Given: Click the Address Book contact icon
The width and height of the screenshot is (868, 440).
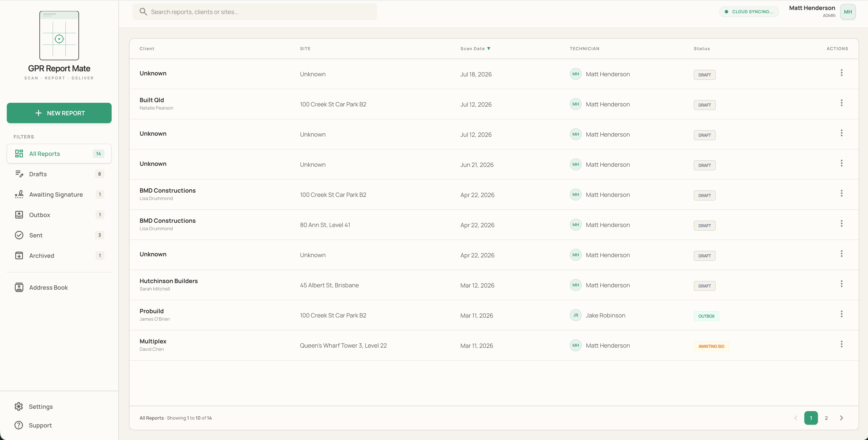Looking at the screenshot, I should 19,287.
